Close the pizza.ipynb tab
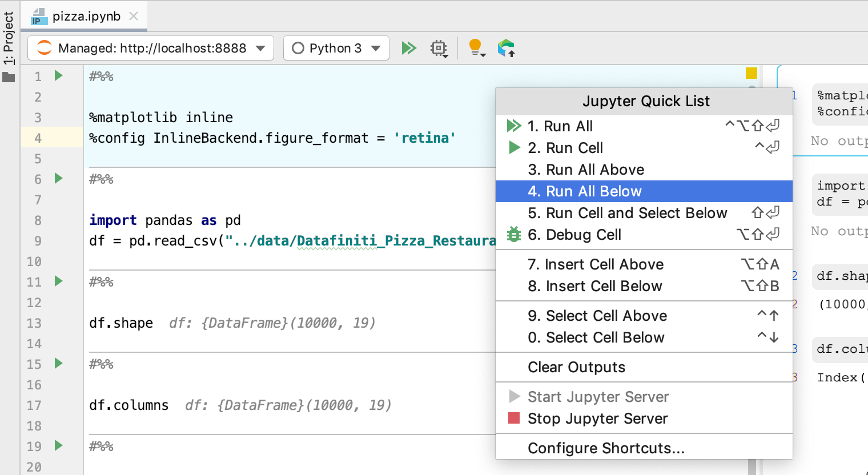The image size is (868, 475). [134, 17]
